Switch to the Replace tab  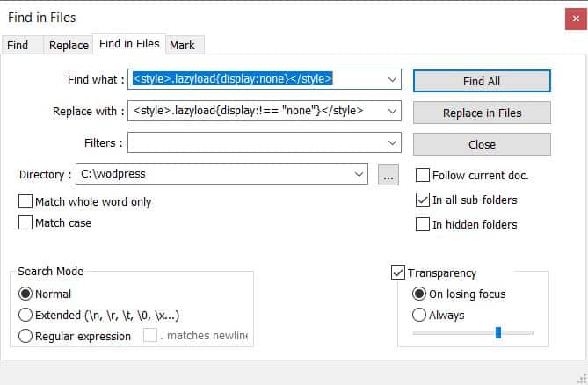pos(69,46)
